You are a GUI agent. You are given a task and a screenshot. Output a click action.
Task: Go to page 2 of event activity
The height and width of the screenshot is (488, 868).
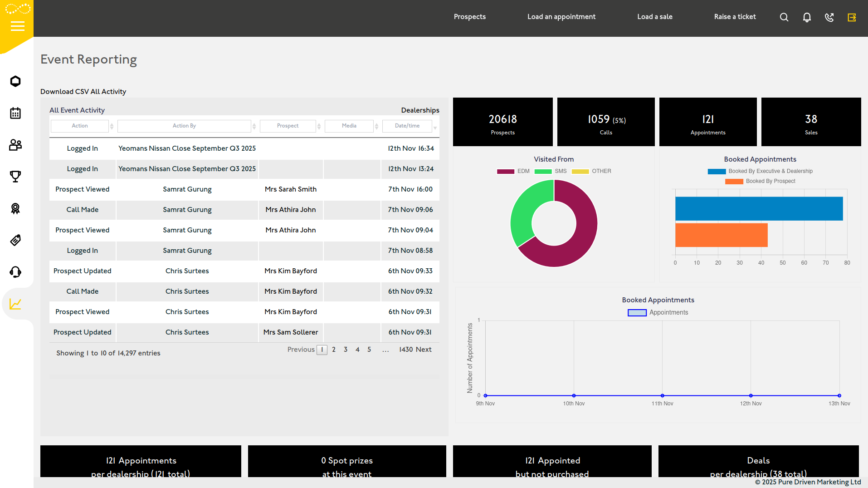334,350
